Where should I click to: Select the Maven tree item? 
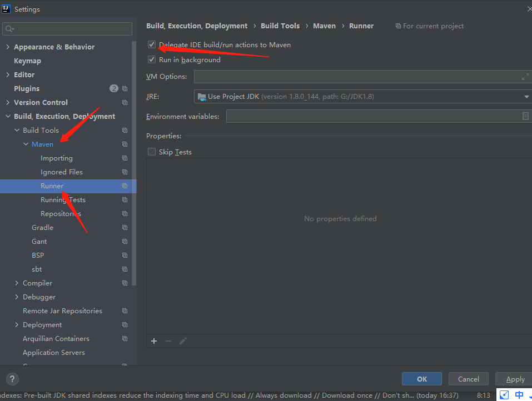(x=42, y=144)
